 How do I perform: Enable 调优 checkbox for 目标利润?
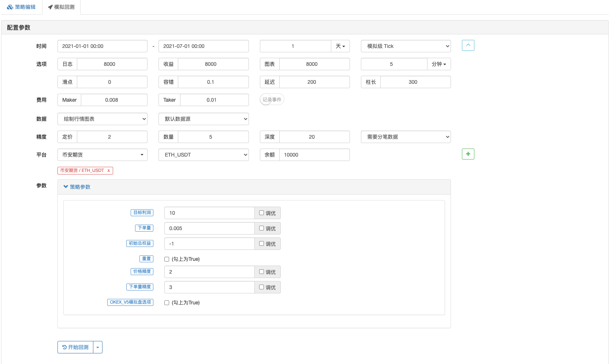pyautogui.click(x=261, y=213)
